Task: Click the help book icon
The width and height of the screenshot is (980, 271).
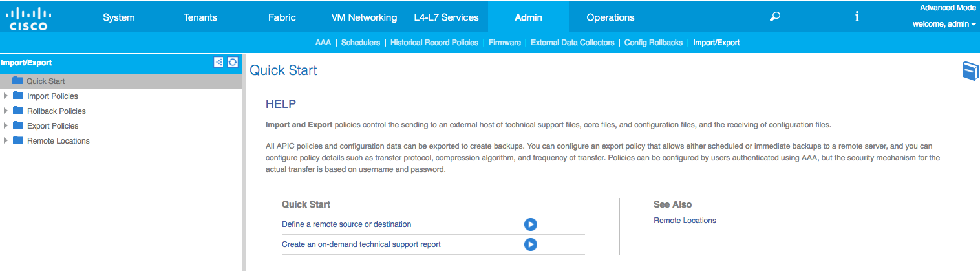Action: (x=970, y=70)
